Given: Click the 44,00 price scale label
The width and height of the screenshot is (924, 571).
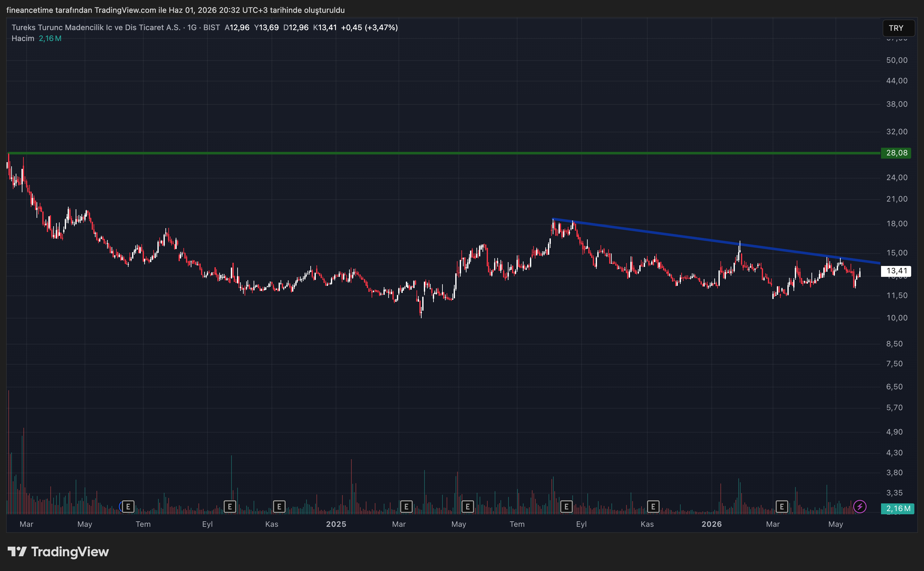Looking at the screenshot, I should pos(897,81).
